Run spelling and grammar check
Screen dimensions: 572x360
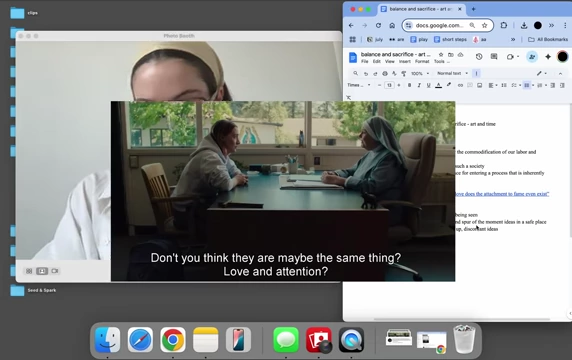(394, 73)
